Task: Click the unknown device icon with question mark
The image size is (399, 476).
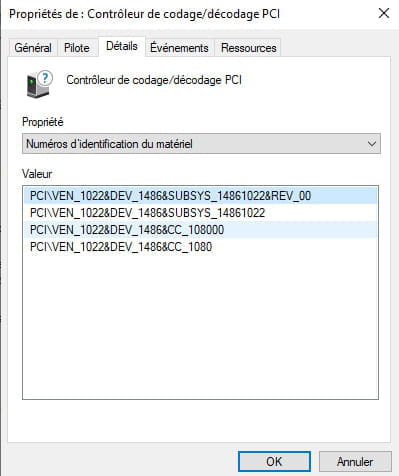Action: 40,83
